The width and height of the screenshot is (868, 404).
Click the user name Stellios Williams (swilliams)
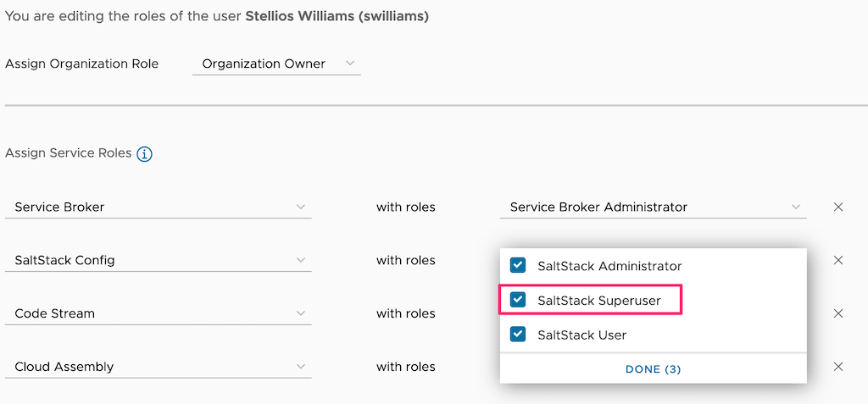pyautogui.click(x=337, y=17)
